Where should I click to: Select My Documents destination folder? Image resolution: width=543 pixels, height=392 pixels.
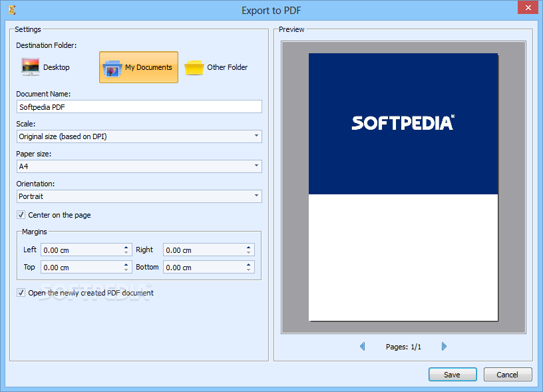click(138, 67)
